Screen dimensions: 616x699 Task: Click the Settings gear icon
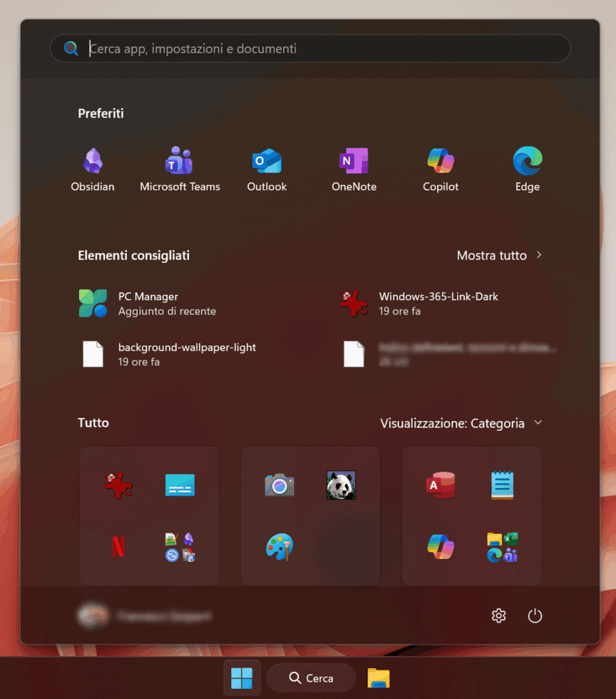[x=499, y=616]
